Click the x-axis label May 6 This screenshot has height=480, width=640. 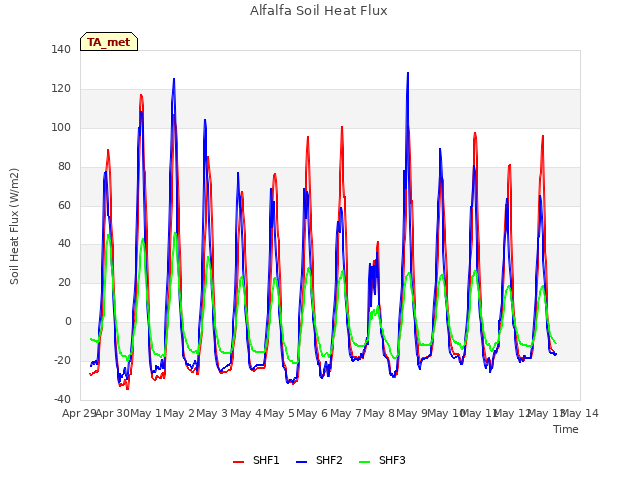coord(312,413)
